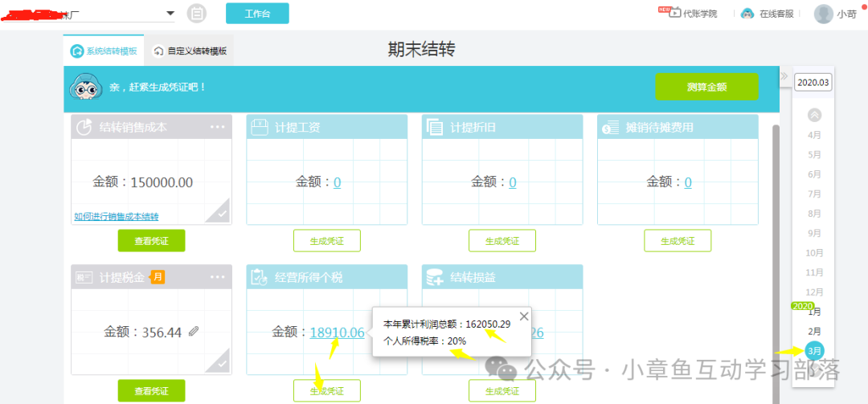Select 11月 in the month list
868x404 pixels.
[814, 272]
